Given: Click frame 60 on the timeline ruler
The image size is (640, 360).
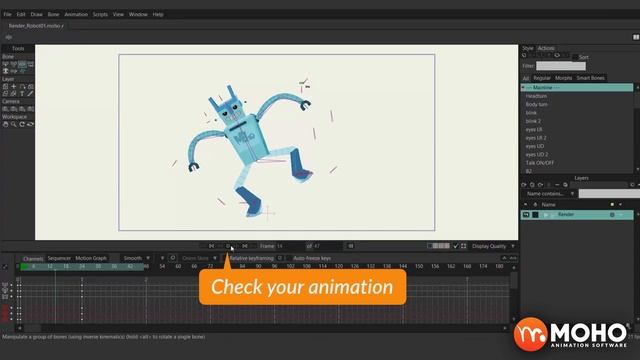Looking at the screenshot, I should coord(178,266).
